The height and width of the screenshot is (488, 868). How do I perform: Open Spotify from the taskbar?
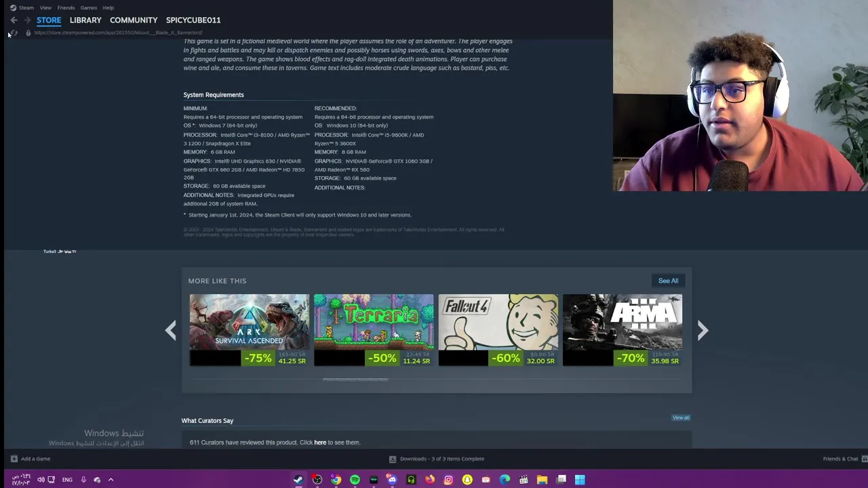pyautogui.click(x=355, y=480)
